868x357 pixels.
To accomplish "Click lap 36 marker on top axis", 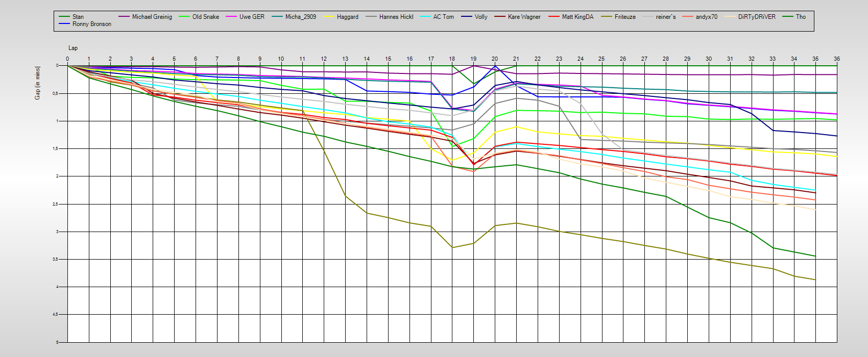I will click(836, 59).
